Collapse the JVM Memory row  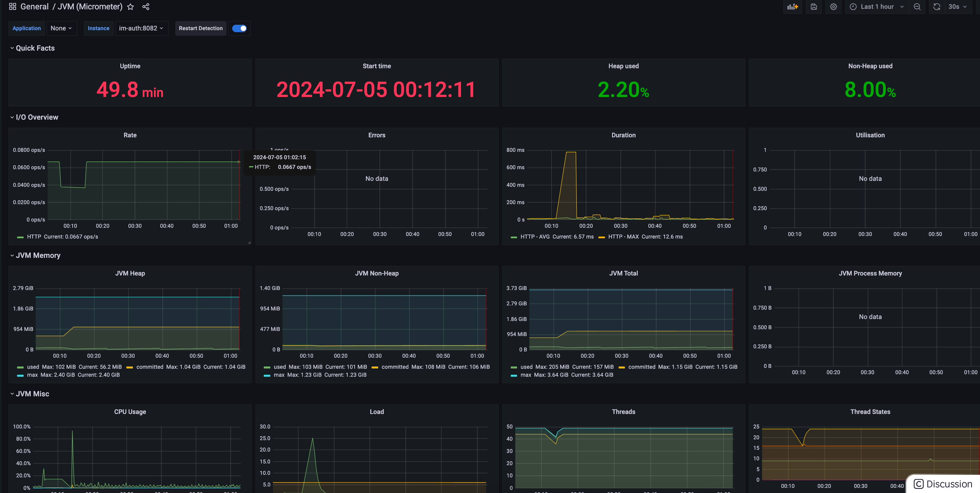pos(38,255)
